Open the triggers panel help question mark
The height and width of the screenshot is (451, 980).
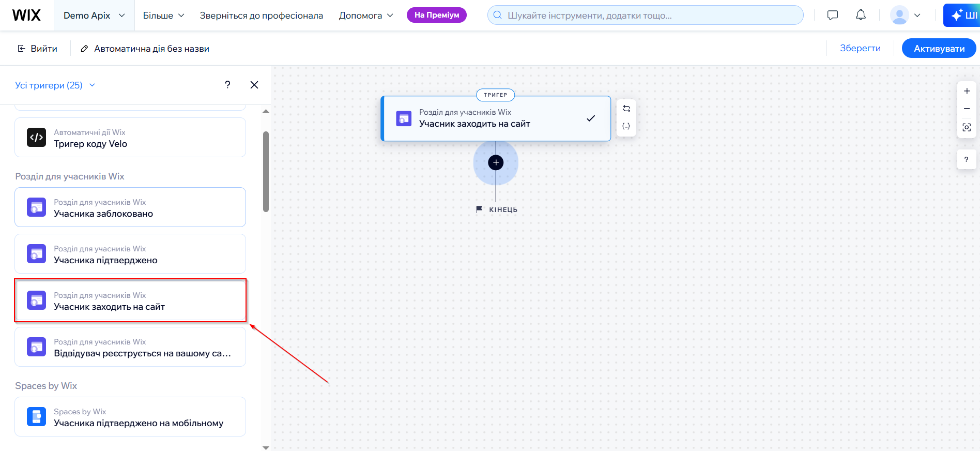tap(227, 85)
